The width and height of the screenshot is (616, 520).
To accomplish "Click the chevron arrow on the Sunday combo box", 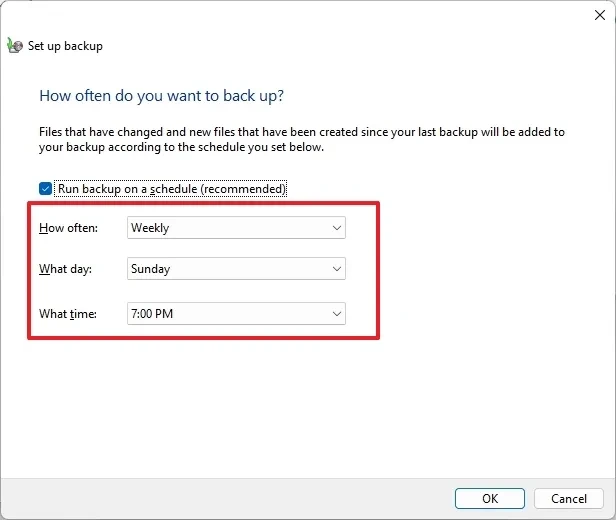I will (x=336, y=269).
